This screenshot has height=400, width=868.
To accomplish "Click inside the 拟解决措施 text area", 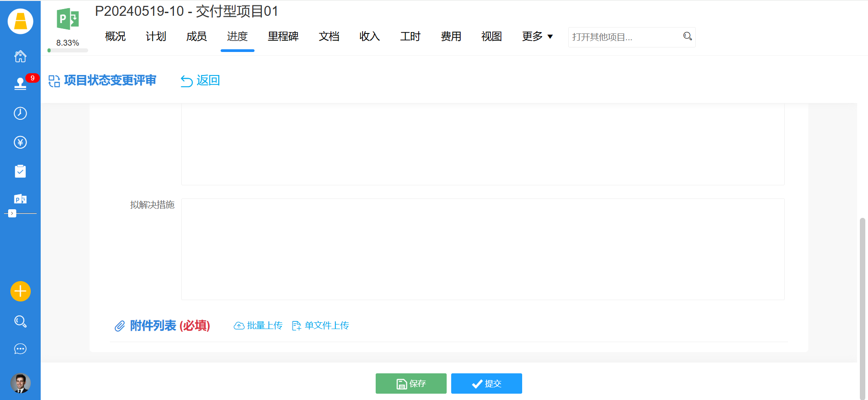I will click(x=482, y=249).
